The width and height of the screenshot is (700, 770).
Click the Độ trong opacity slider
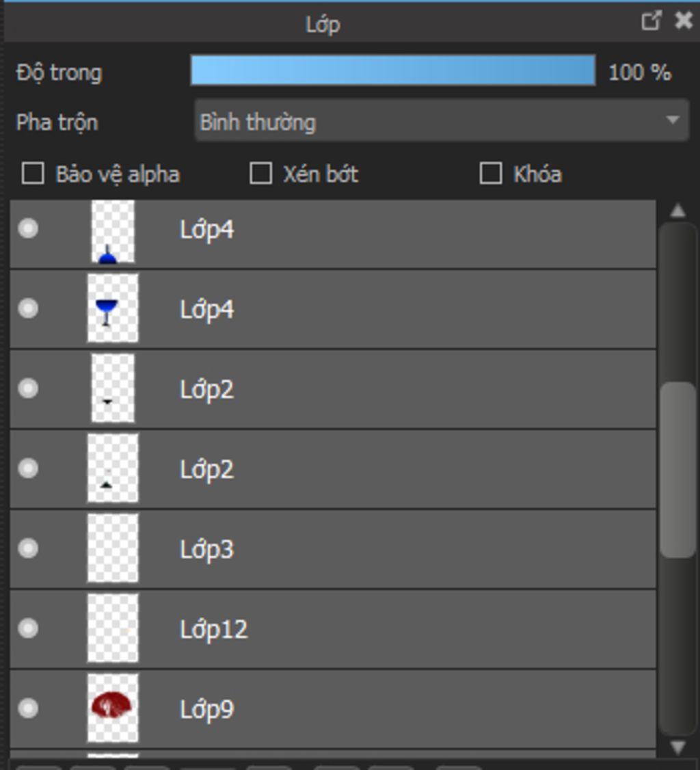coord(392,70)
